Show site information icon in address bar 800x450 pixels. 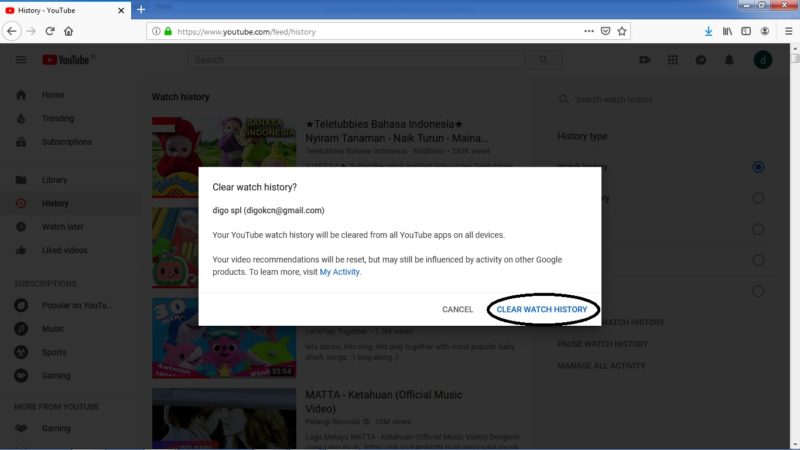156,31
